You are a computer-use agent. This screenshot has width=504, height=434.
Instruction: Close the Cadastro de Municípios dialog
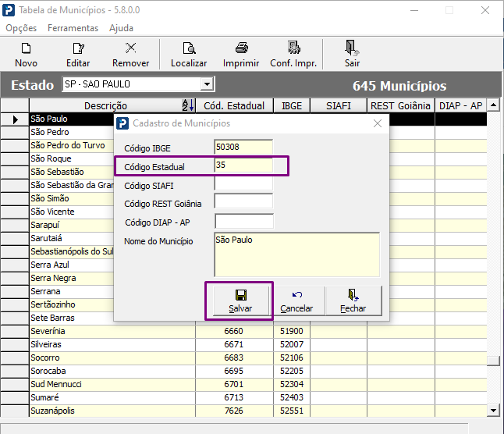[x=378, y=123]
